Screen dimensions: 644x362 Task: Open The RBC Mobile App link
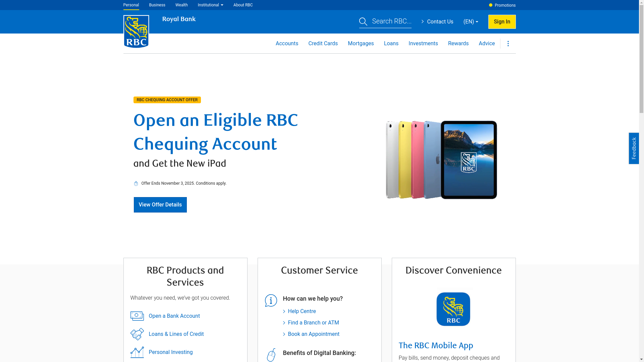click(x=436, y=346)
